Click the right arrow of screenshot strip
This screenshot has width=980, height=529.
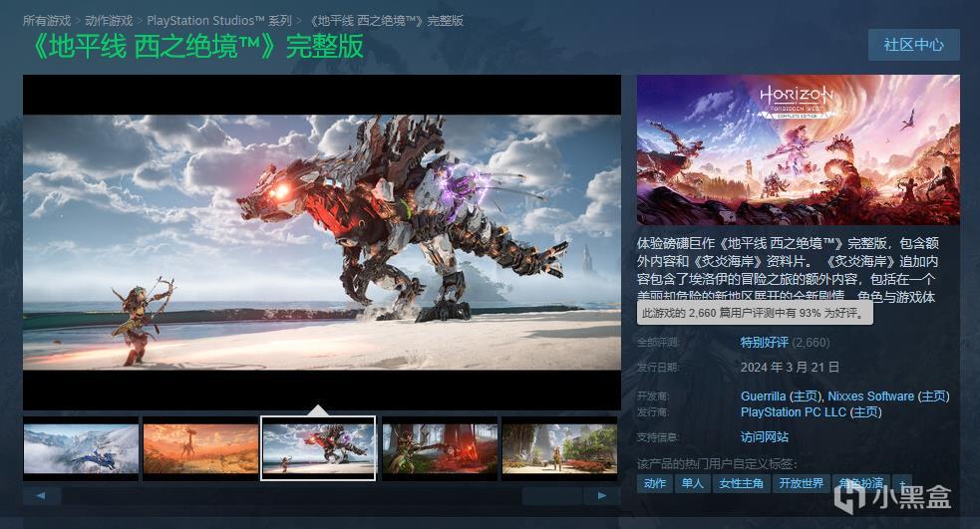[602, 496]
